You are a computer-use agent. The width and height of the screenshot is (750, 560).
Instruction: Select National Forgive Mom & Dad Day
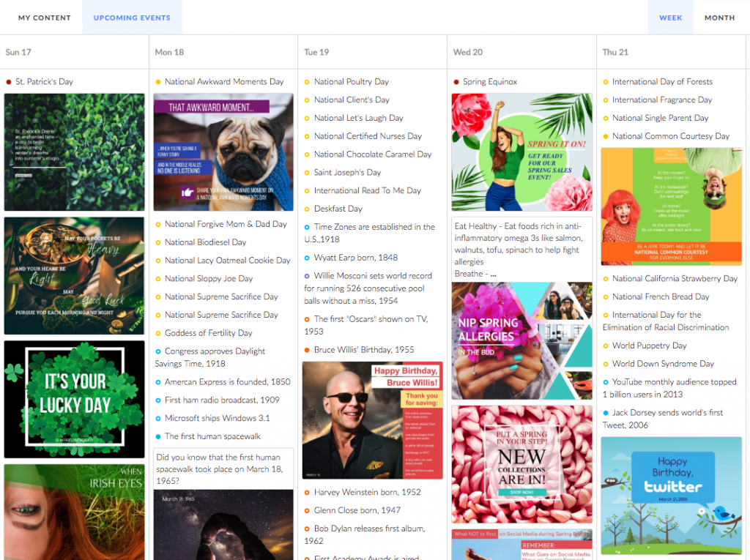click(x=226, y=224)
